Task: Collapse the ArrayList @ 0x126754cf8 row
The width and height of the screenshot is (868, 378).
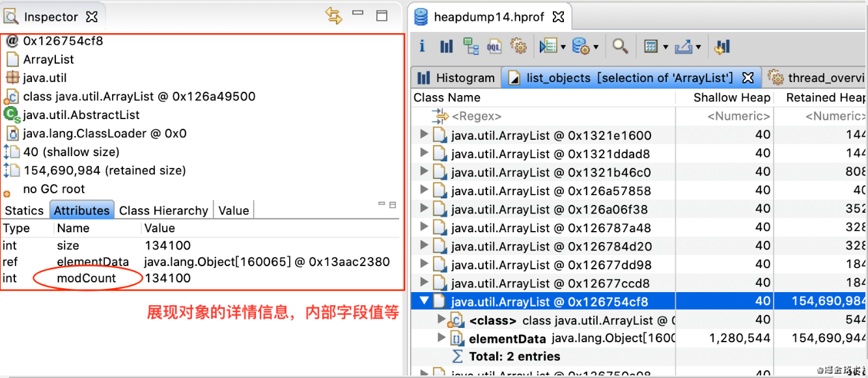Action: tap(425, 301)
